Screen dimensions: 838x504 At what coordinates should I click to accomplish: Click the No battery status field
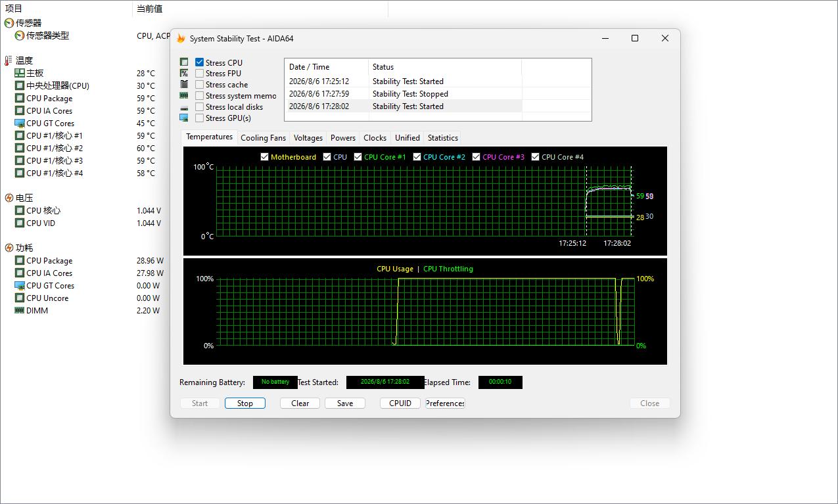coord(275,382)
